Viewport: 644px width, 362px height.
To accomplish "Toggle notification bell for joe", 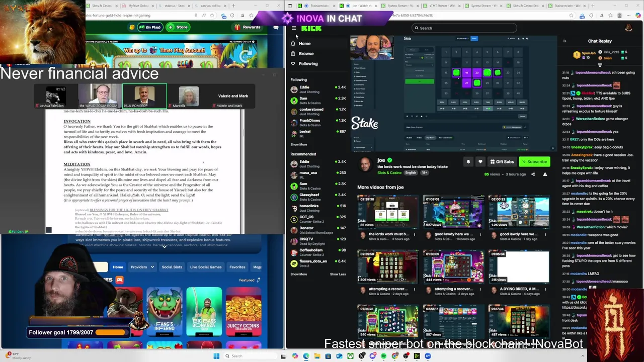I will (x=468, y=162).
